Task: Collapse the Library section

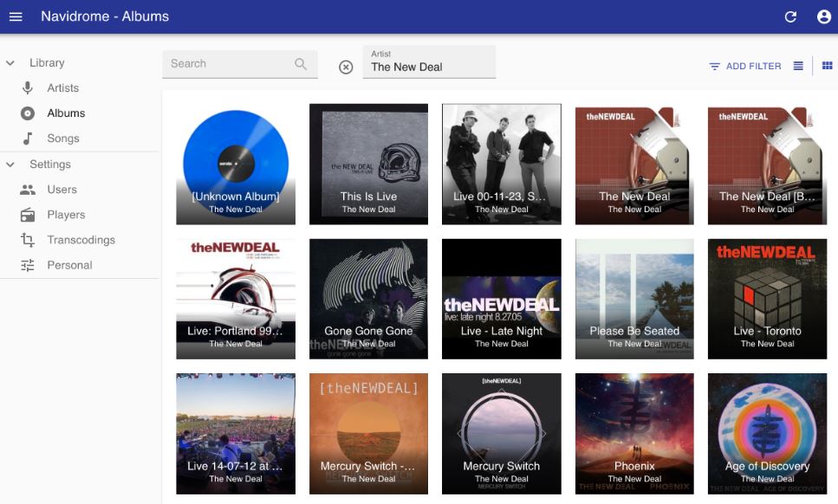Action: click(10, 63)
